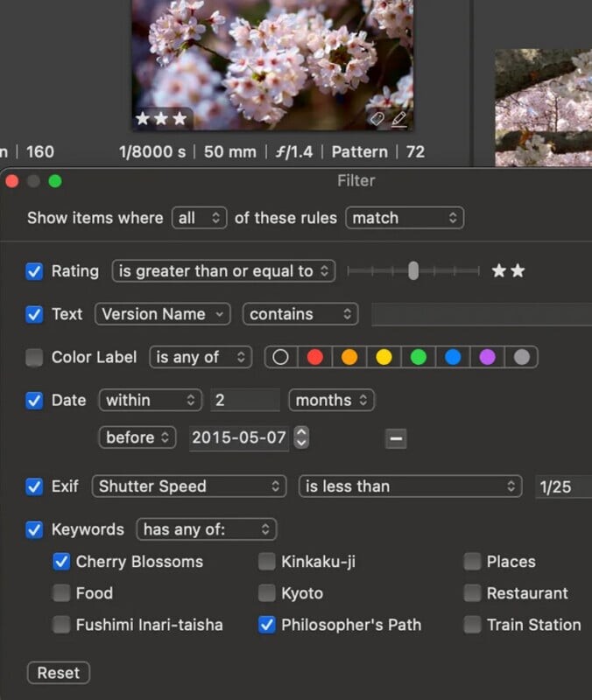The width and height of the screenshot is (592, 700).
Task: Select the empty no-color label circle
Action: (280, 357)
